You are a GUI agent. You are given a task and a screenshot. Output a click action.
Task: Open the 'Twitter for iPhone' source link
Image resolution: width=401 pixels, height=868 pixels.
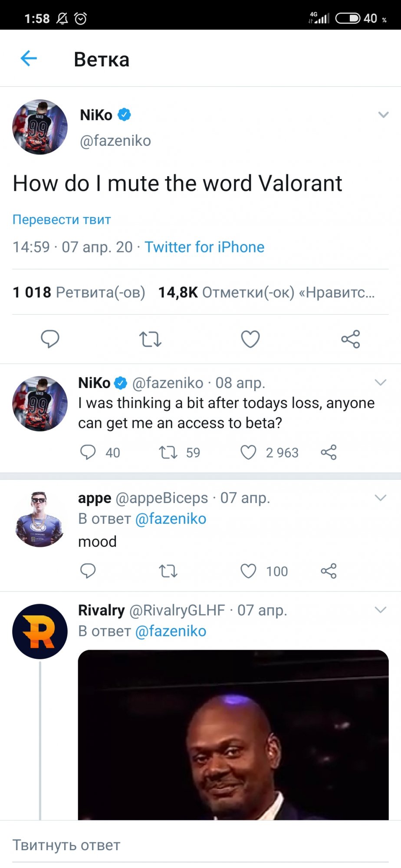pyautogui.click(x=205, y=247)
